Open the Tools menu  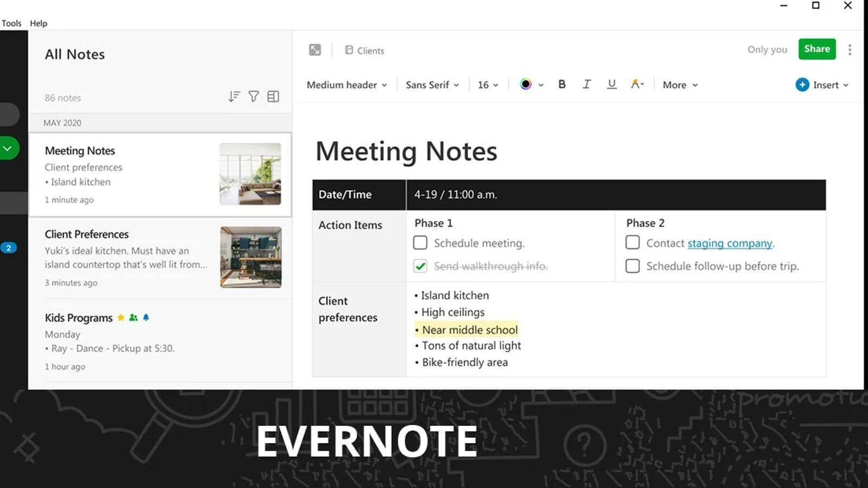pos(11,23)
